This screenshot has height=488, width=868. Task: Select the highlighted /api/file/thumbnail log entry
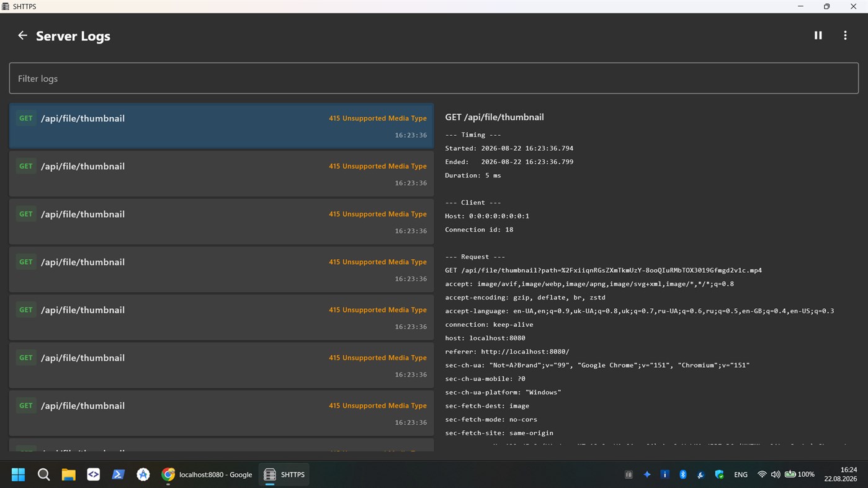coord(221,126)
